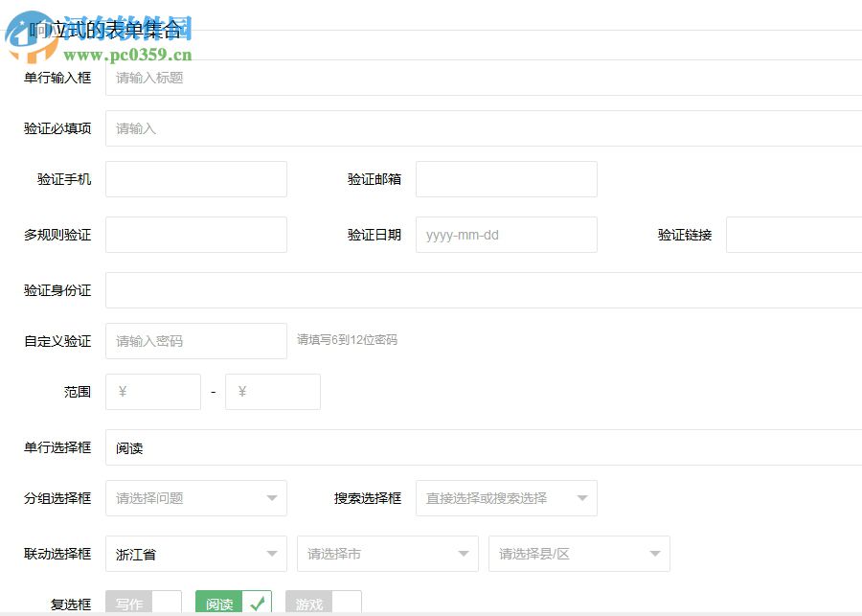Focus the 验证身份证 input field

click(484, 290)
